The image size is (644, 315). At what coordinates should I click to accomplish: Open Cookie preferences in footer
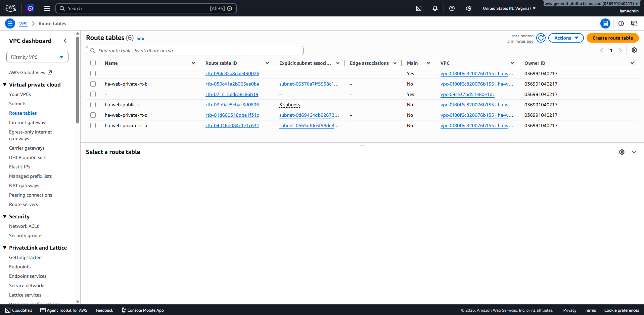click(x=622, y=310)
